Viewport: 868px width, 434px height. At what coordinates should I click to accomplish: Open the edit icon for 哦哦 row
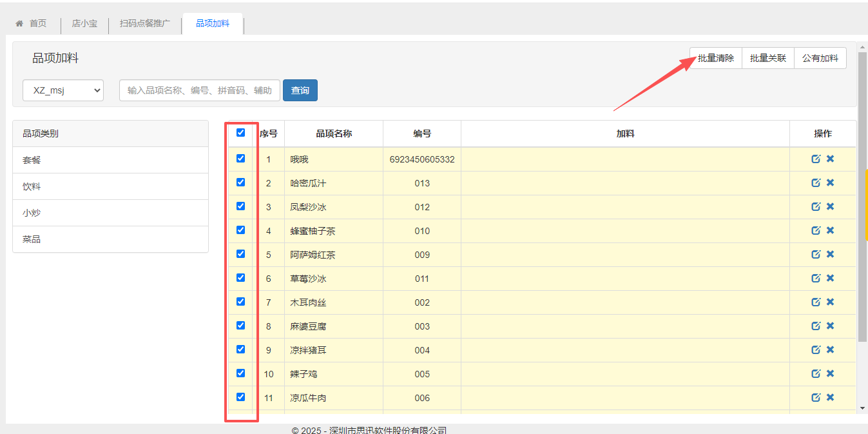click(x=815, y=159)
